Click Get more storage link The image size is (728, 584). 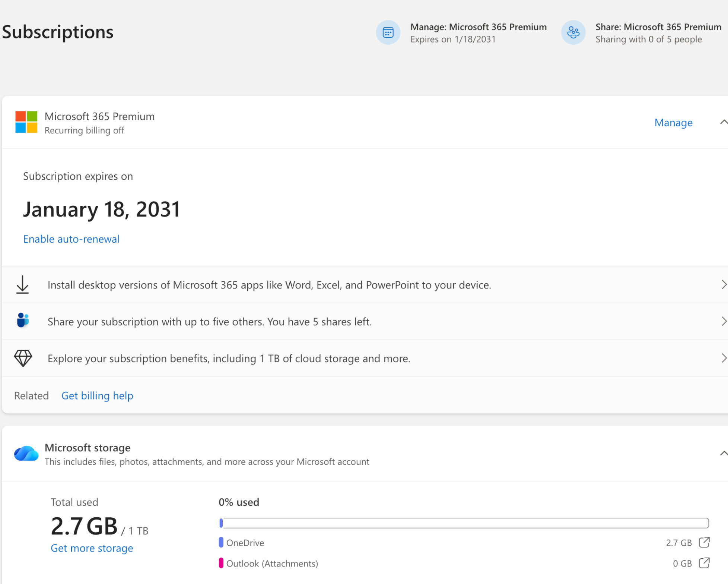point(92,548)
